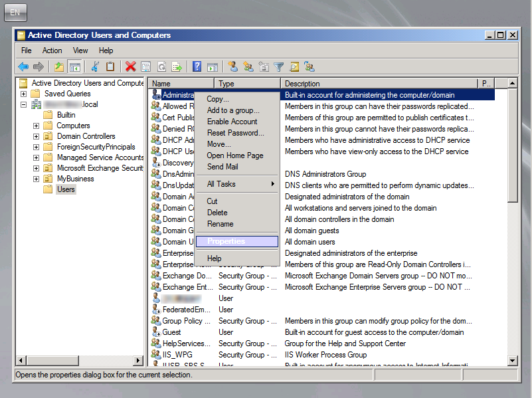Click the Forward arrow in the toolbar

[39, 66]
